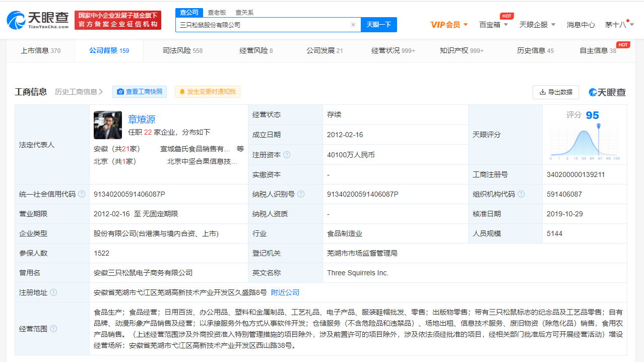Screen dimensions: 644x362
Task: Switch to 自主信息 tab
Action: [x=598, y=50]
